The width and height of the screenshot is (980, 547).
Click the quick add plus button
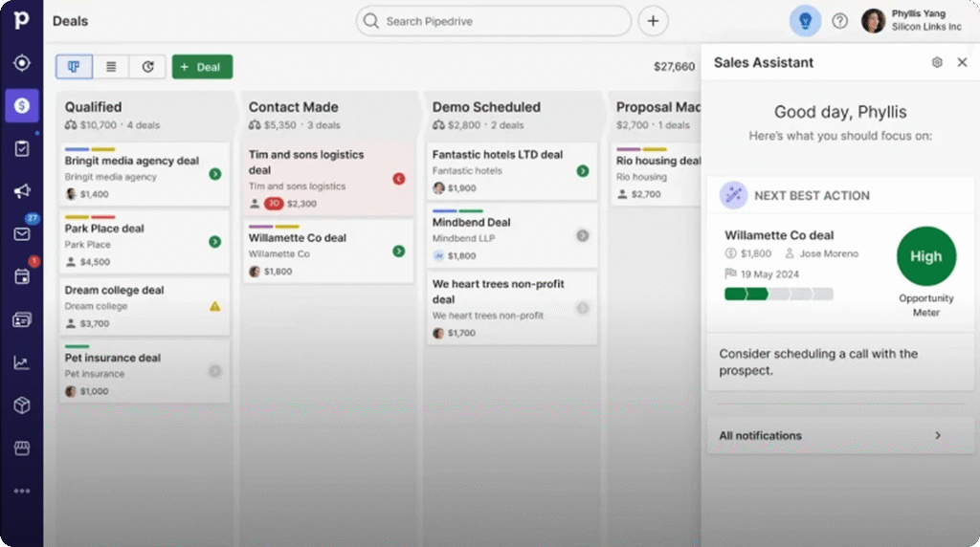click(x=653, y=21)
